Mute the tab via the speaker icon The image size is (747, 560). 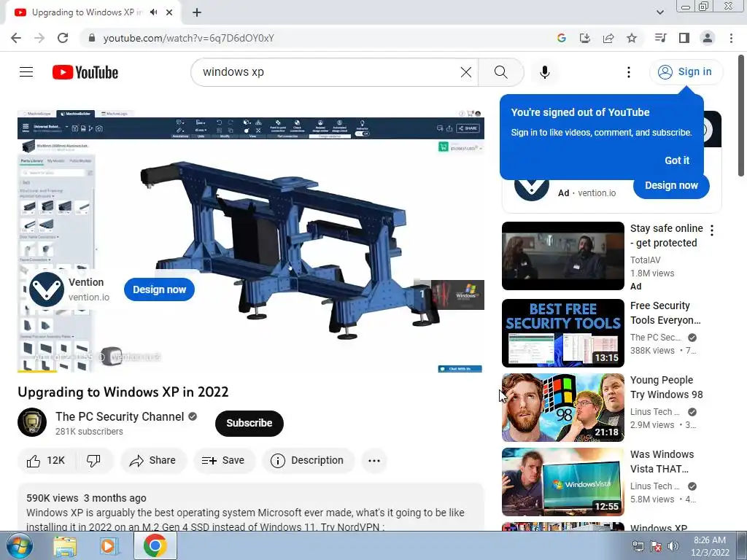pyautogui.click(x=153, y=12)
